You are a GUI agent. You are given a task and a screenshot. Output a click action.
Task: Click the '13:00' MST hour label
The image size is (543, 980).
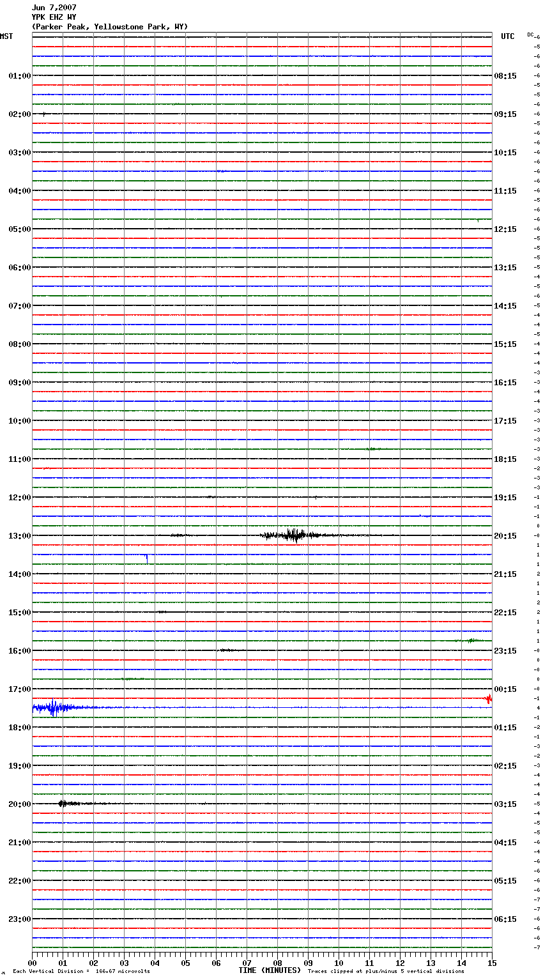pyautogui.click(x=20, y=536)
